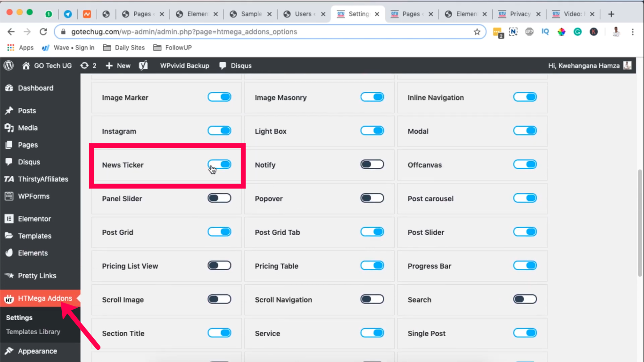The width and height of the screenshot is (644, 362).
Task: Open the New content menu
Action: point(118,66)
